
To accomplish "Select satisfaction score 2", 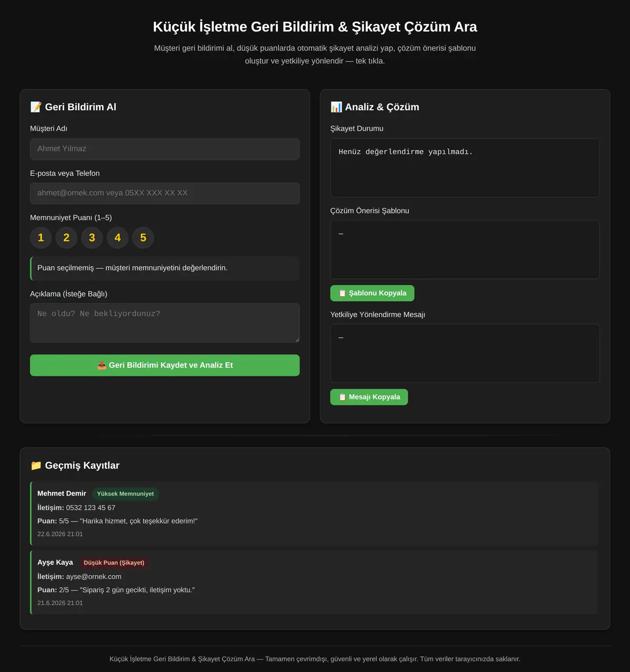I will pyautogui.click(x=66, y=238).
